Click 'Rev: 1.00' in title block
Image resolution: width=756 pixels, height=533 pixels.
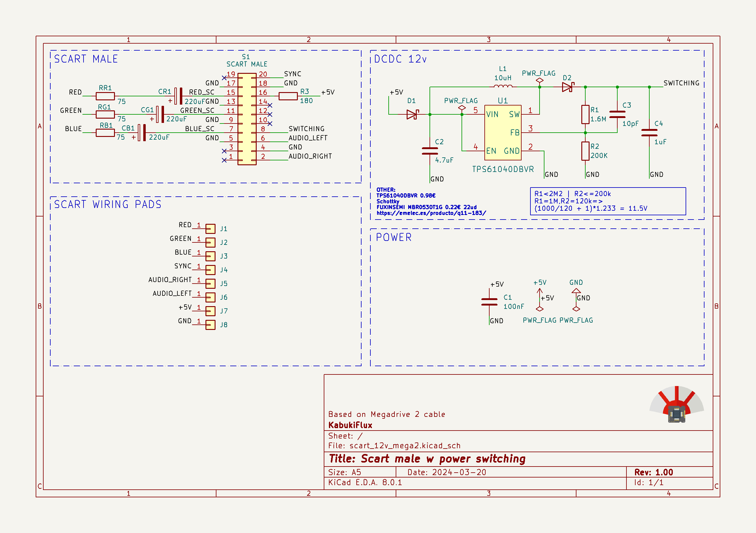tap(654, 472)
